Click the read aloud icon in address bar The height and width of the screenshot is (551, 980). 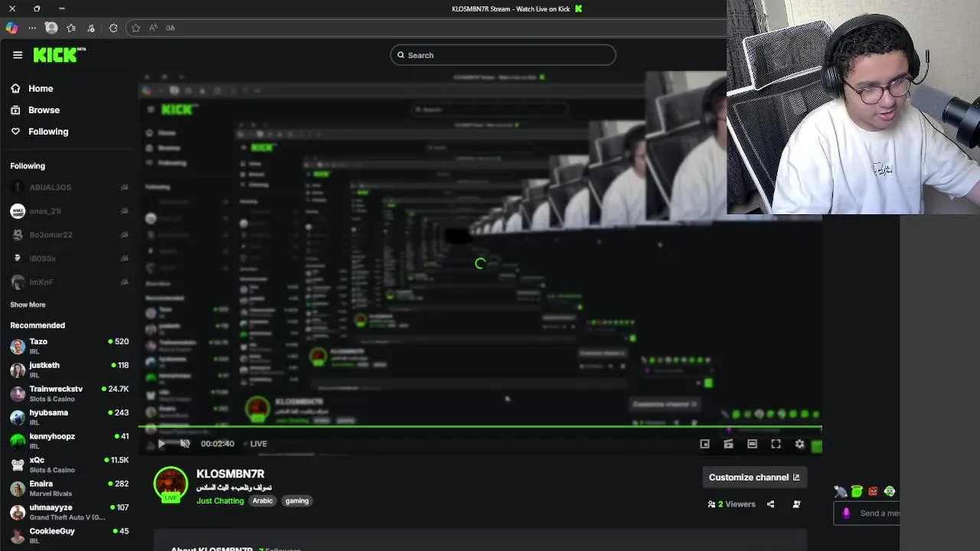click(x=153, y=28)
